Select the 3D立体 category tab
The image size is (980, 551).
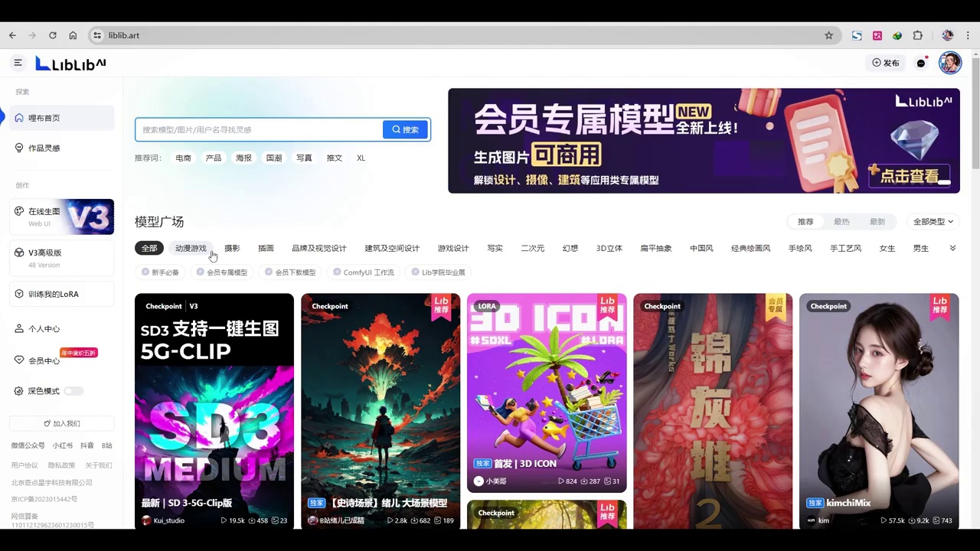point(609,248)
